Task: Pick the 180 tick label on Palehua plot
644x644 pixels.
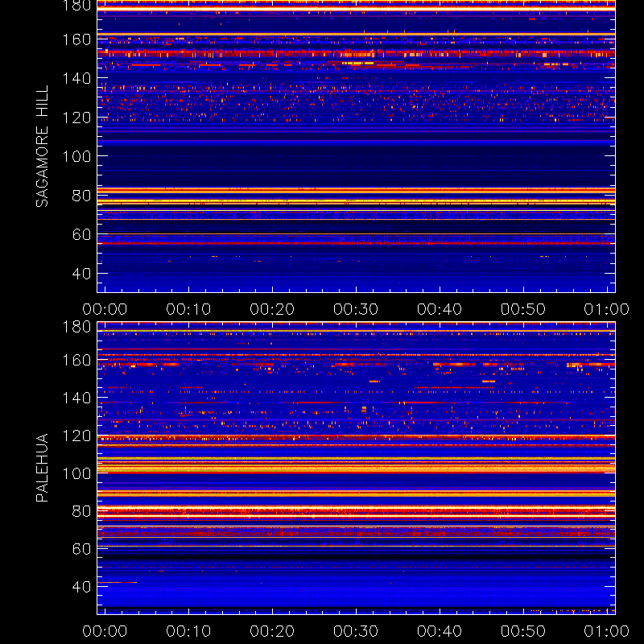Action: 76,327
